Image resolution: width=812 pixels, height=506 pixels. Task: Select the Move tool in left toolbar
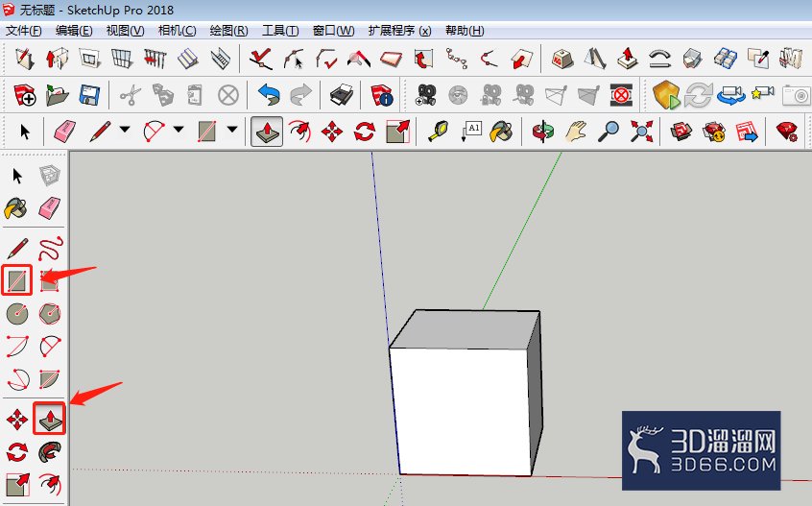[x=17, y=420]
